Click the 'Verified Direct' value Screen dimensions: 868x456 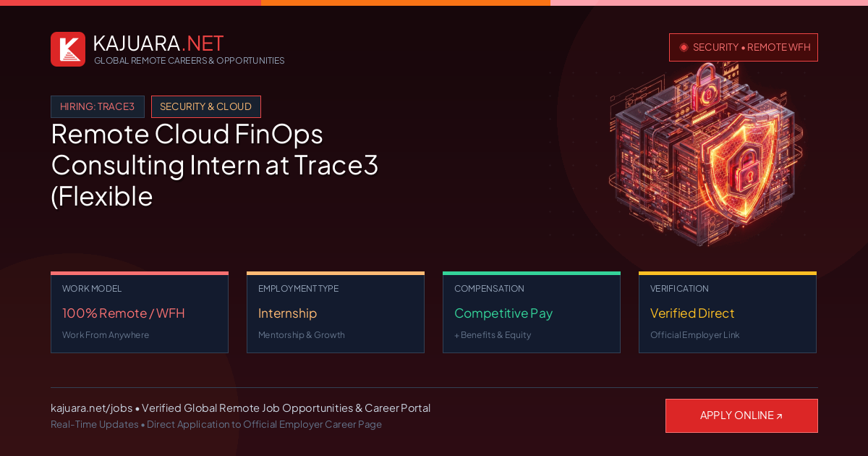tap(692, 313)
